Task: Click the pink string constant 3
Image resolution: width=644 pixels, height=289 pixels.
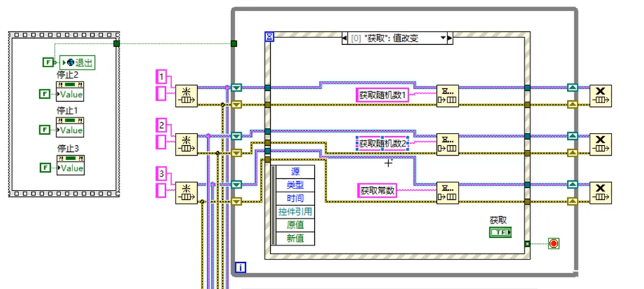Action: pos(162,174)
